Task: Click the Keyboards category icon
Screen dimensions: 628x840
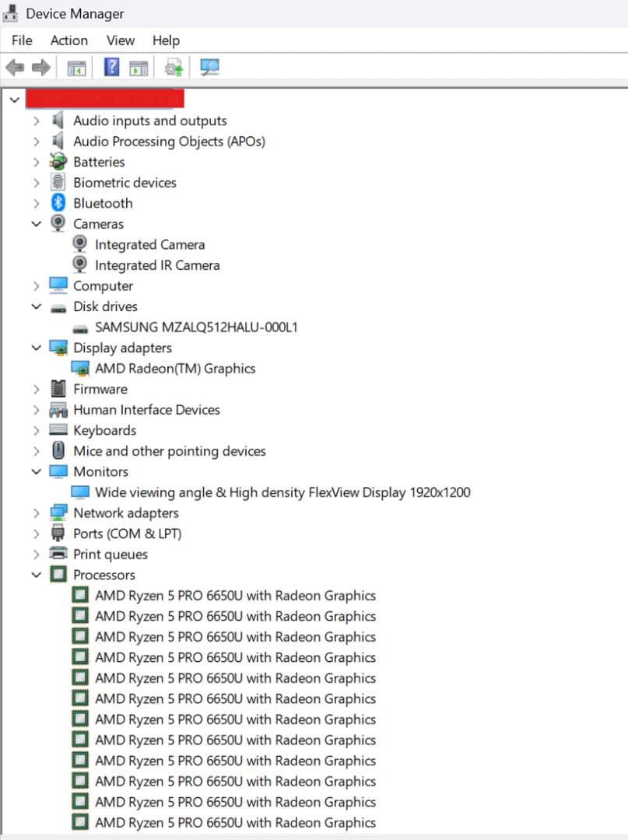Action: pyautogui.click(x=58, y=429)
